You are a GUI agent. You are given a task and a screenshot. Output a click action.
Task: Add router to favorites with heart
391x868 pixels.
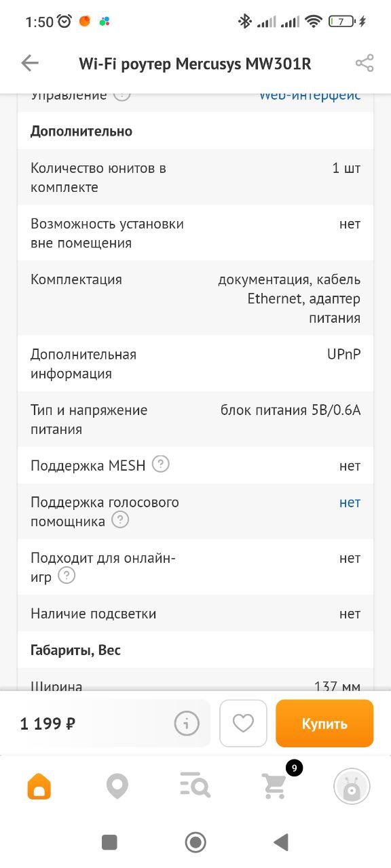[243, 724]
